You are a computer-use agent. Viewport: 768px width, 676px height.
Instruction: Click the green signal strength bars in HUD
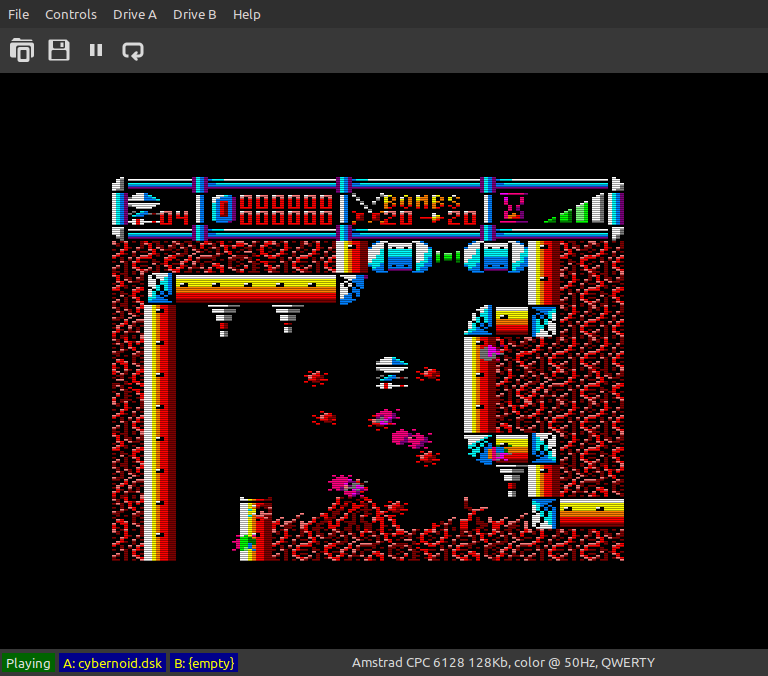coord(574,209)
